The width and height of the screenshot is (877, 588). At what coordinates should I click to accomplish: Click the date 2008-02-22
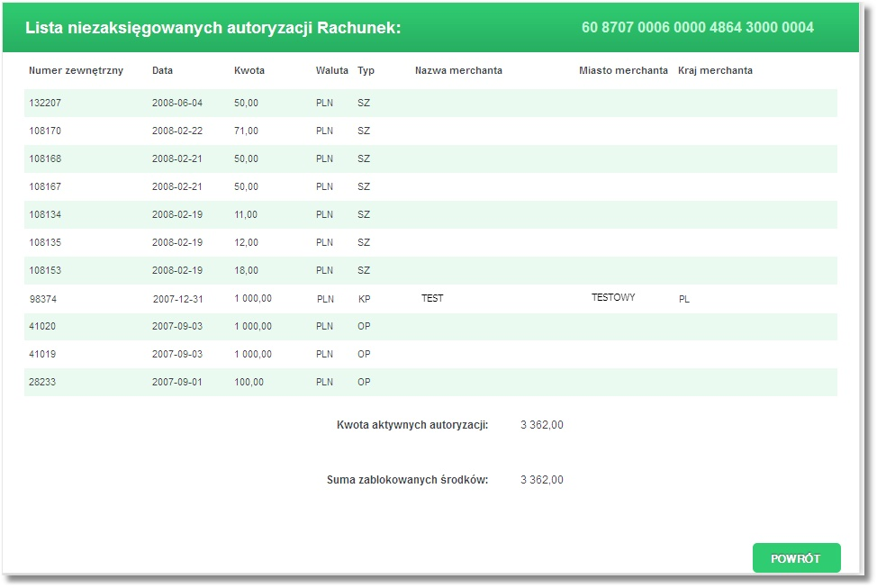(x=177, y=131)
